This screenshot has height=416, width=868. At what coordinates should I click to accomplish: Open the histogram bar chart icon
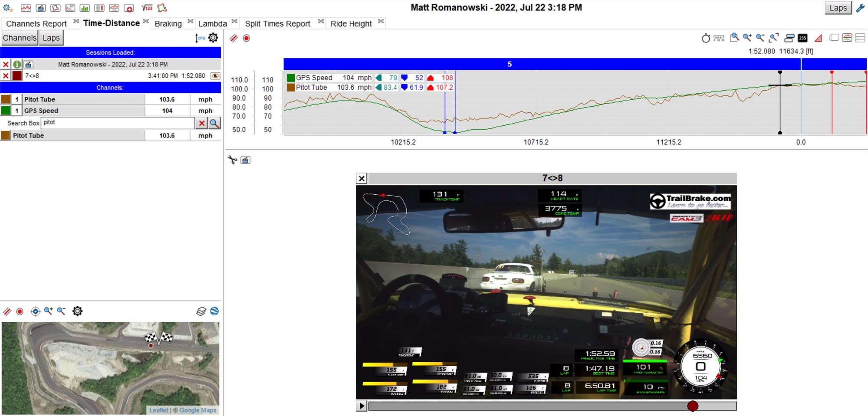pyautogui.click(x=85, y=8)
